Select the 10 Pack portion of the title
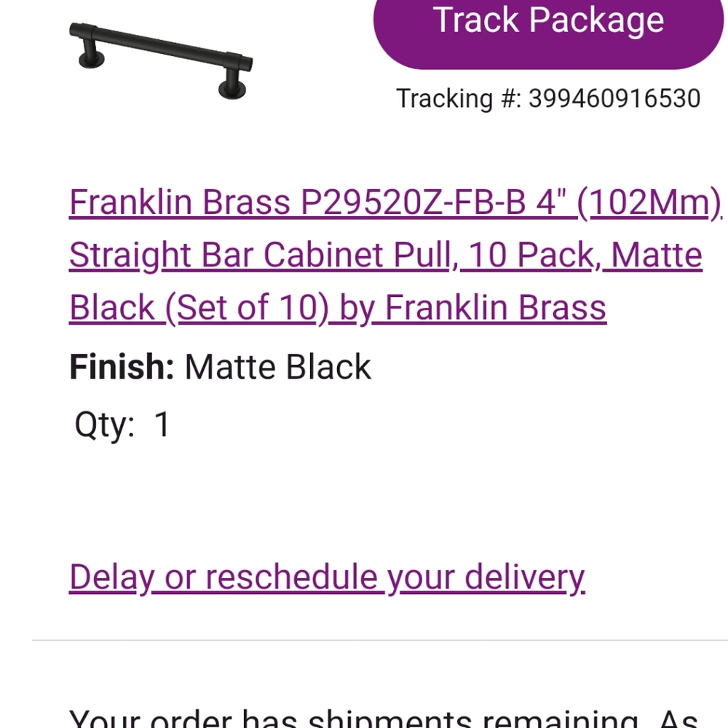The height and width of the screenshot is (728, 728). tap(531, 254)
